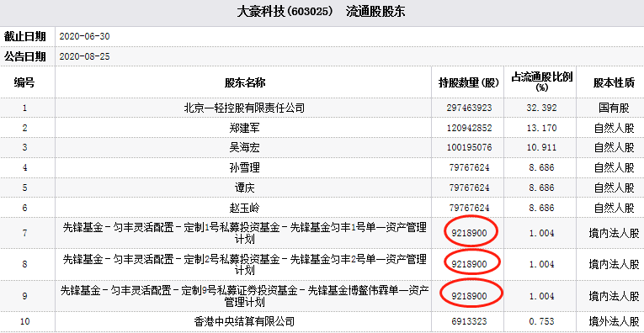This screenshot has width=644, height=333.
Task: Click 1.004 in row number 9
Action: pyautogui.click(x=542, y=296)
